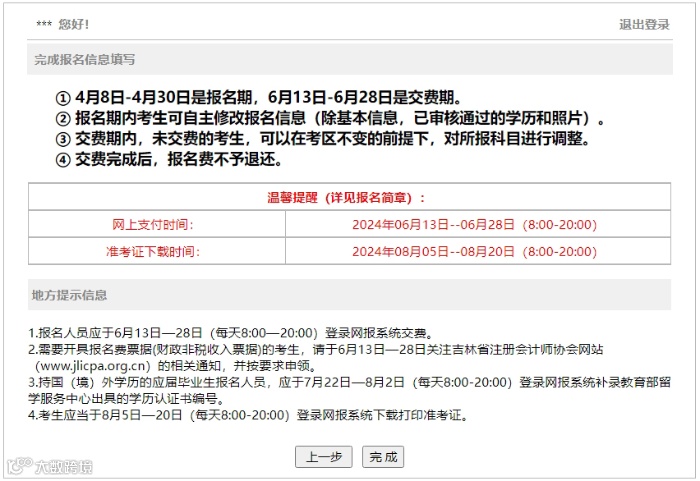Click local tip 1 about 登录网报系统交费
700x481 pixels.
point(230,333)
